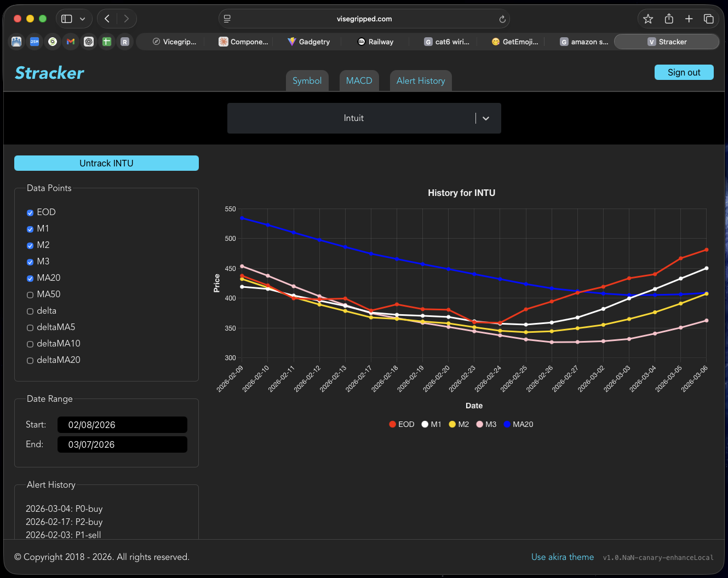The width and height of the screenshot is (728, 578).
Task: Select the active Stracker browser tab
Action: click(x=667, y=42)
